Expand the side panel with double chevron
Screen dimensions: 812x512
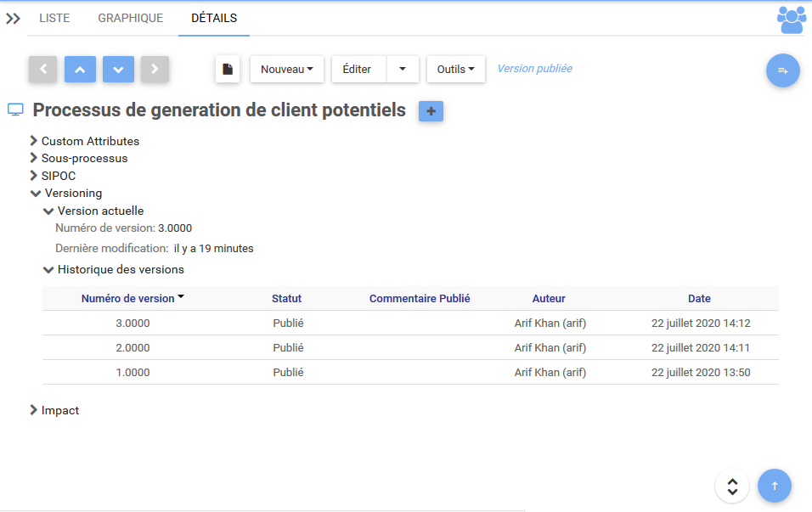pyautogui.click(x=13, y=19)
